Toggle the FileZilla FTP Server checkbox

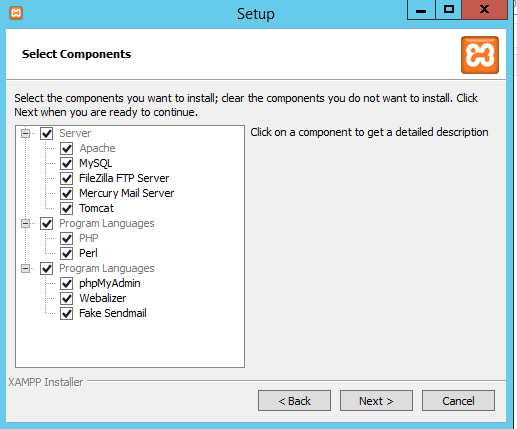pos(67,178)
